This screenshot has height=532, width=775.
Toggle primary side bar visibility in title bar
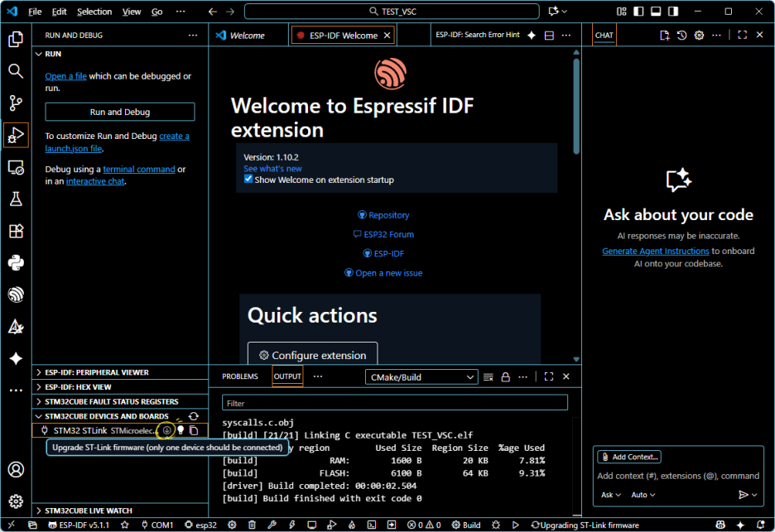(638, 12)
